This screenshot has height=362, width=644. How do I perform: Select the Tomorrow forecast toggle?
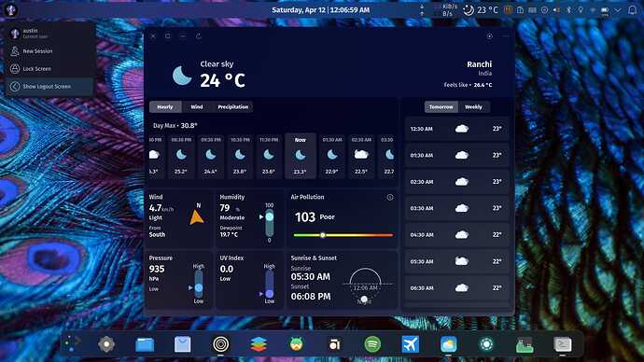(x=441, y=106)
